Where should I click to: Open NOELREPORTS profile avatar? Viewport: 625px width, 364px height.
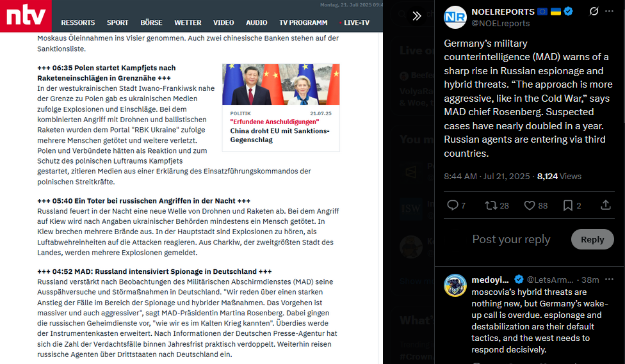click(455, 17)
